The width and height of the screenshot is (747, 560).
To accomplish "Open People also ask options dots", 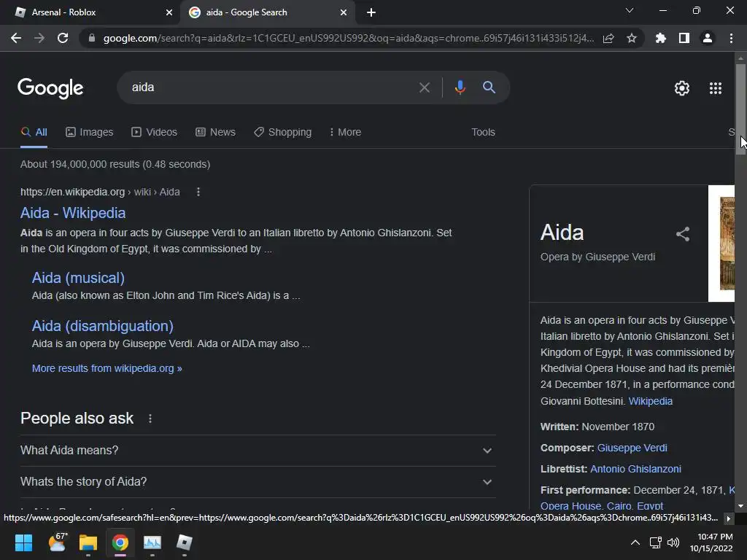I will click(150, 419).
